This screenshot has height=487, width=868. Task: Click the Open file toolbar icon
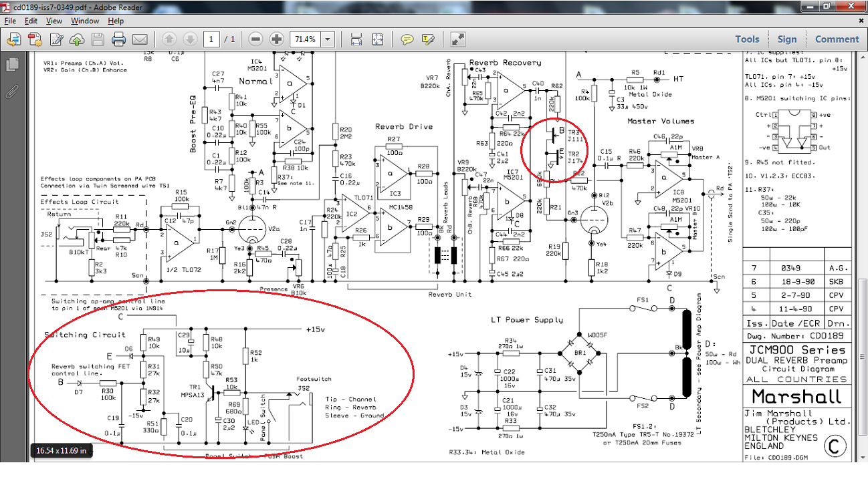point(14,39)
